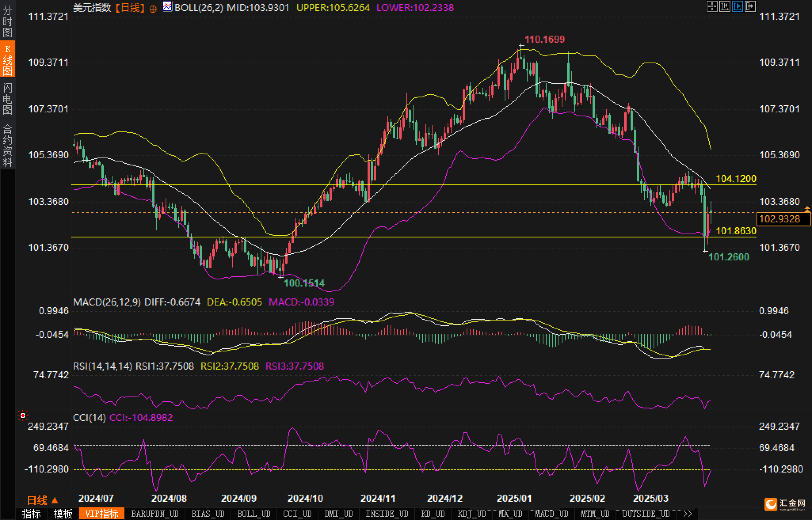Screen dimensions: 812x520
Task: Click the RSI1:37.7508 value
Action: tap(165, 366)
